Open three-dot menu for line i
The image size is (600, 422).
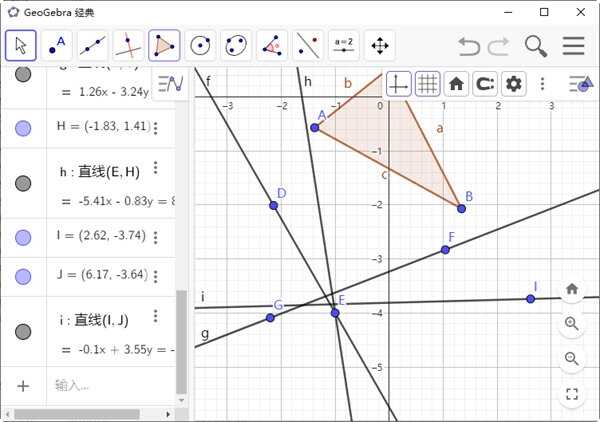click(x=155, y=316)
